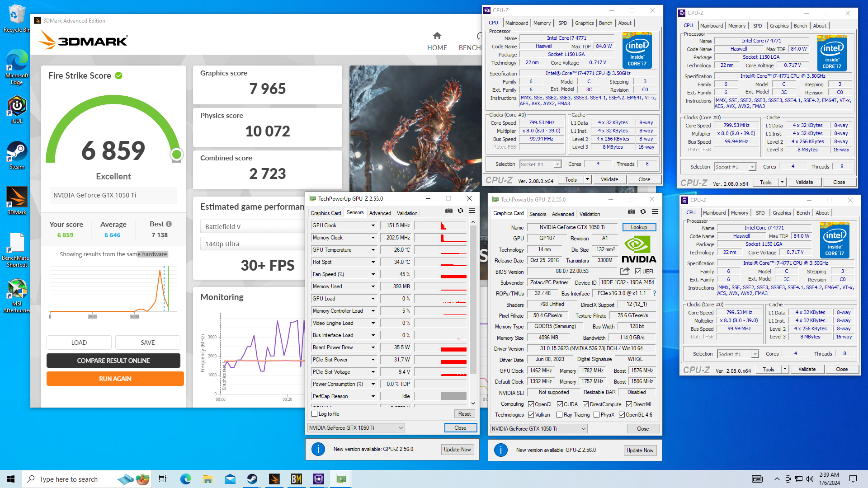
Task: Click the Fire Strike score gauge knob
Action: coord(177,155)
